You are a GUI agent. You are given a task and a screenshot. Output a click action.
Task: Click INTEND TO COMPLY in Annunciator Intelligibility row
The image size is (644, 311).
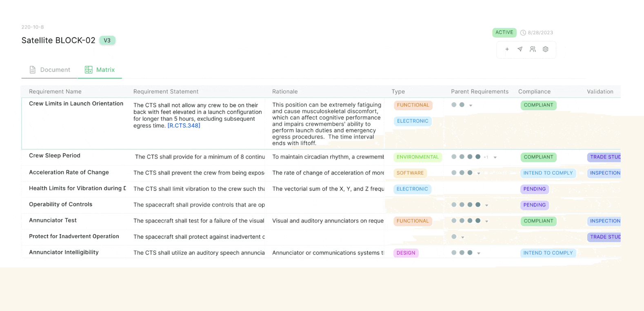(x=548, y=253)
